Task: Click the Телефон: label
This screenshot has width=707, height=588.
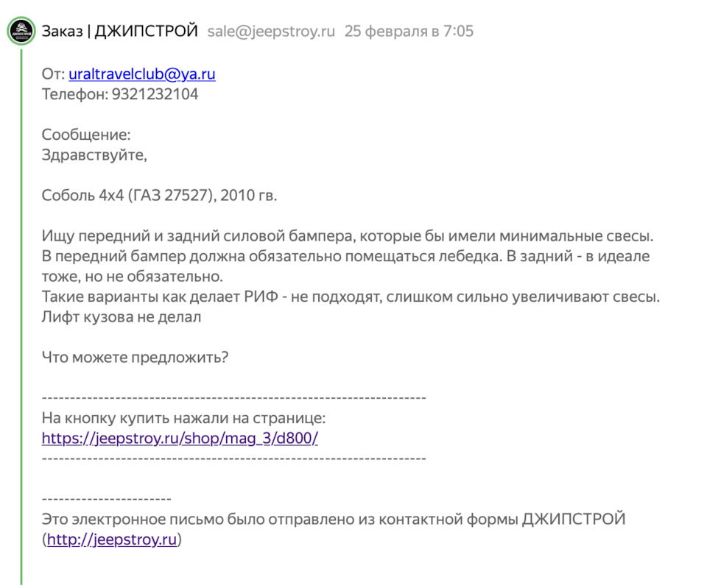Action: click(75, 94)
